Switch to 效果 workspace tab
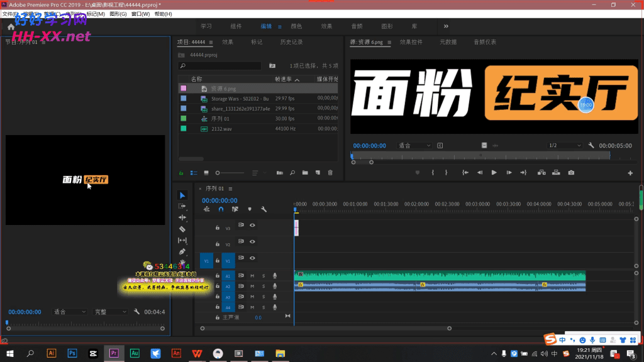644x362 pixels. pyautogui.click(x=326, y=26)
